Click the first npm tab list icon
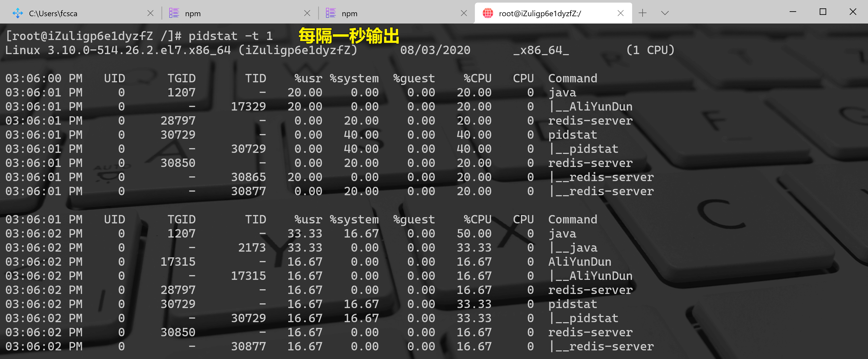 click(174, 13)
